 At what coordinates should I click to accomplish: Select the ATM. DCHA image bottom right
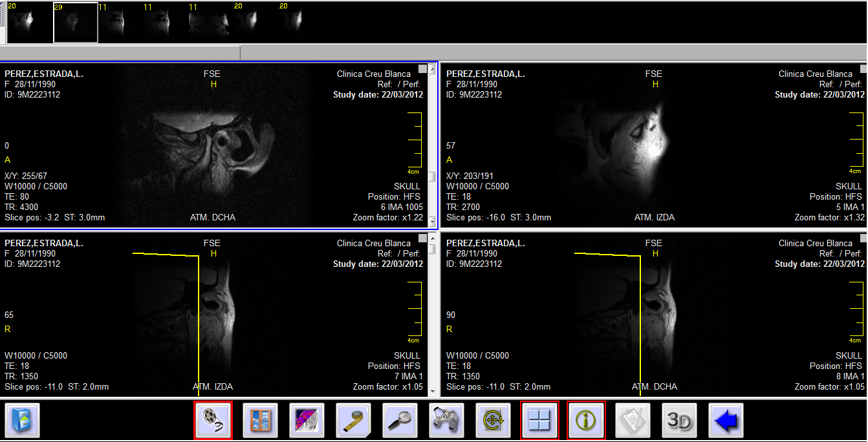click(647, 317)
